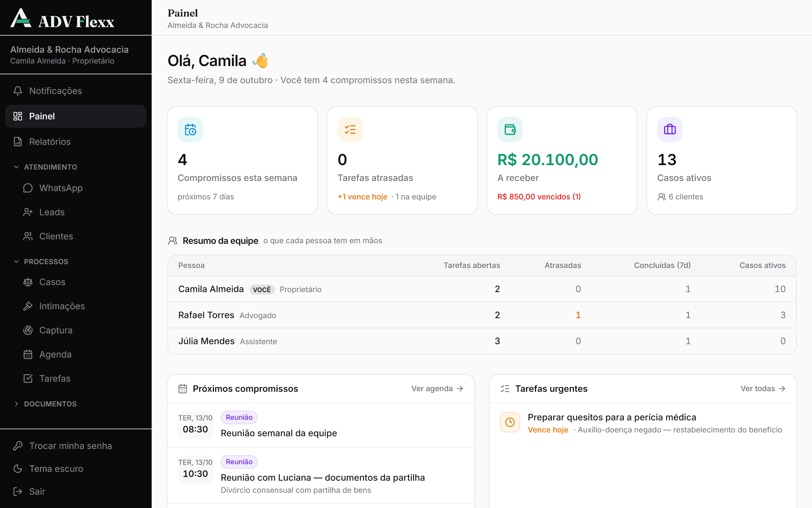The width and height of the screenshot is (812, 508).
Task: Click the +1 vence hoje text
Action: coord(362,197)
